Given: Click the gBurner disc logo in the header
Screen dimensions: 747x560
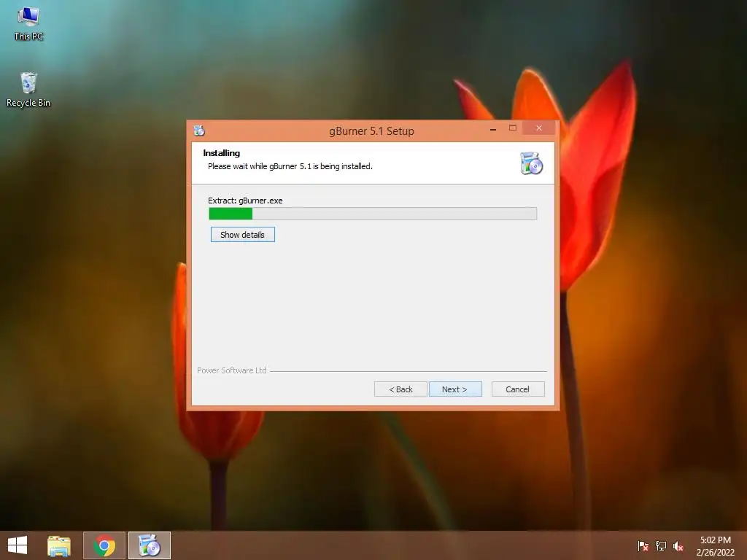Looking at the screenshot, I should pyautogui.click(x=531, y=163).
